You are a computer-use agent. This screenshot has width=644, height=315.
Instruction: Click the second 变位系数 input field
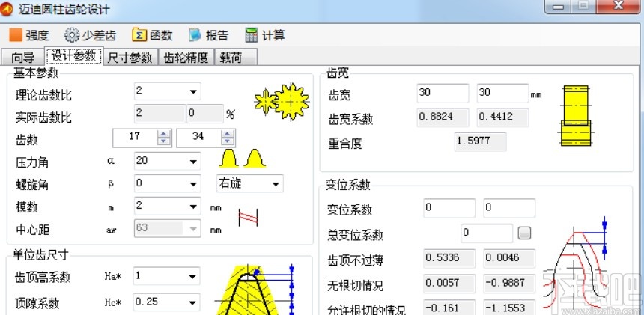coord(509,208)
